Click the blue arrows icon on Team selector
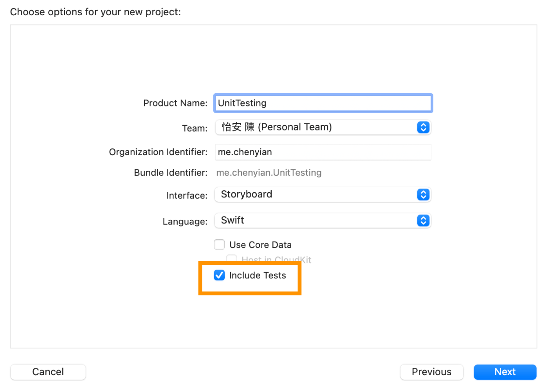Image resolution: width=548 pixels, height=392 pixels. [423, 127]
